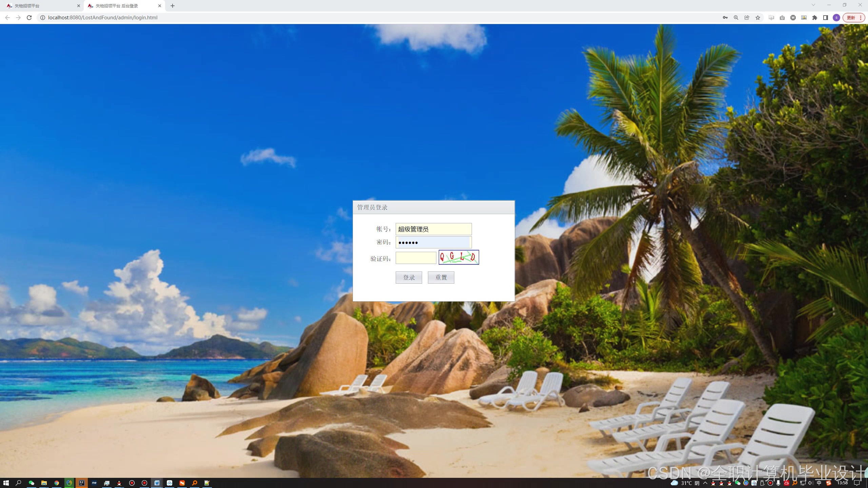
Task: Open the Extensions puzzle icon
Action: [815, 18]
